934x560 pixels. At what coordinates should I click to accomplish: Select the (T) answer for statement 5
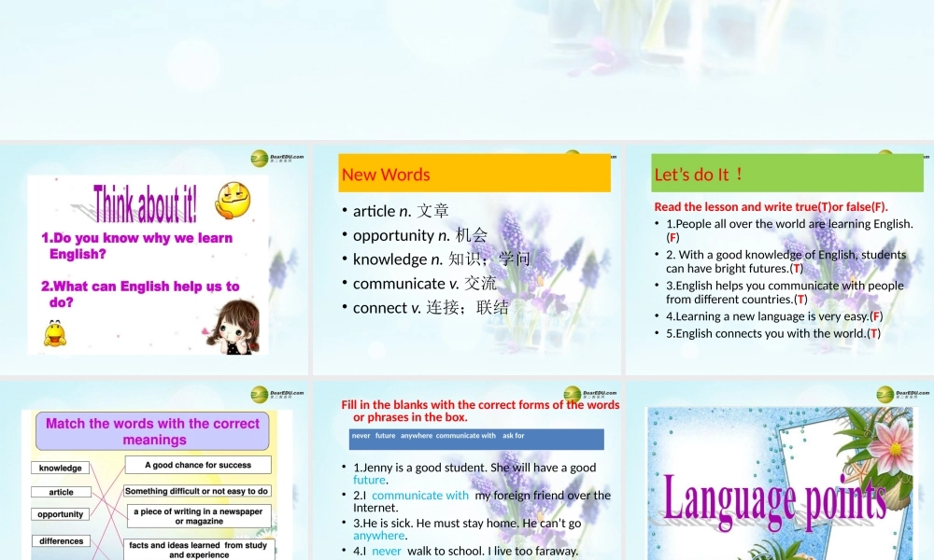(x=873, y=333)
